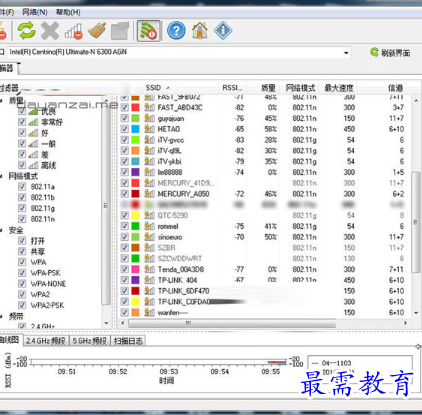Select the wanfen network row

click(265, 312)
